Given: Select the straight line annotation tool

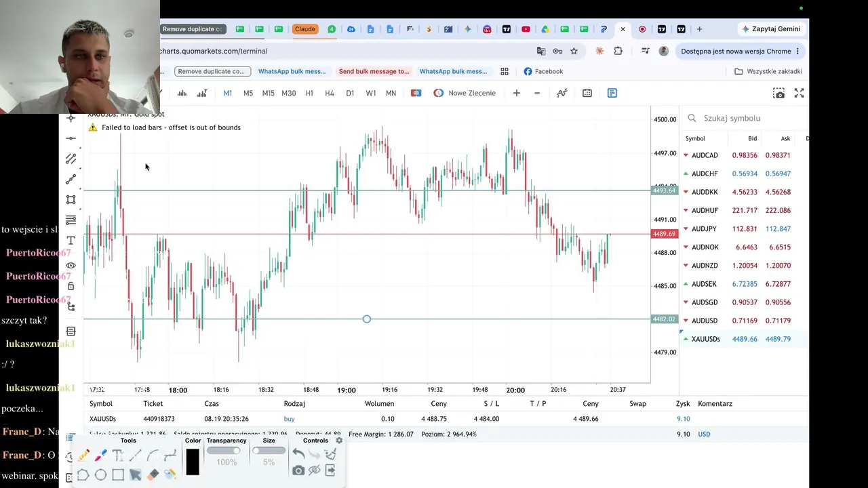Looking at the screenshot, I should [x=135, y=455].
